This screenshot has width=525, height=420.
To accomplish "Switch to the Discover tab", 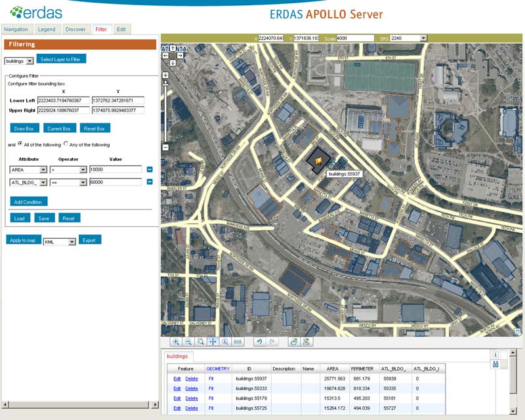I will click(x=75, y=30).
